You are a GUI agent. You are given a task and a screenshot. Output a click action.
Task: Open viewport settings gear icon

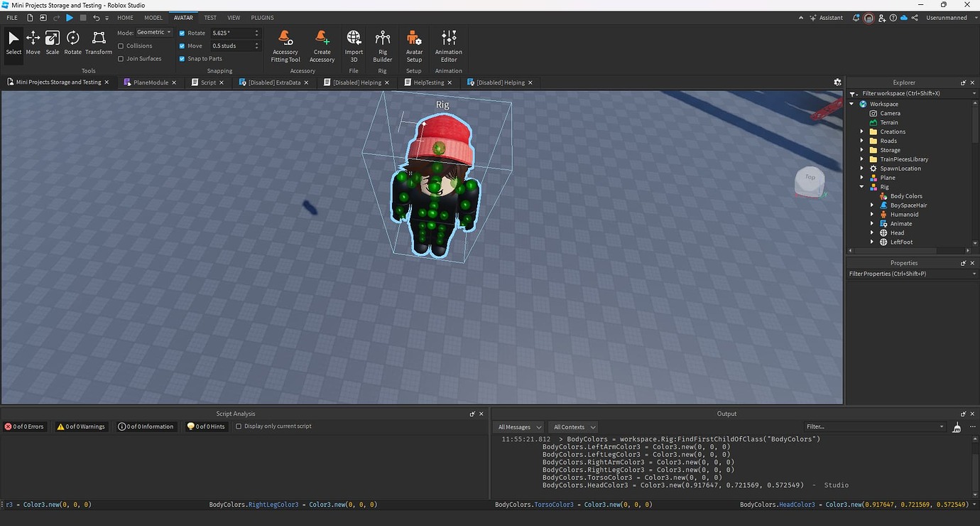click(x=837, y=82)
